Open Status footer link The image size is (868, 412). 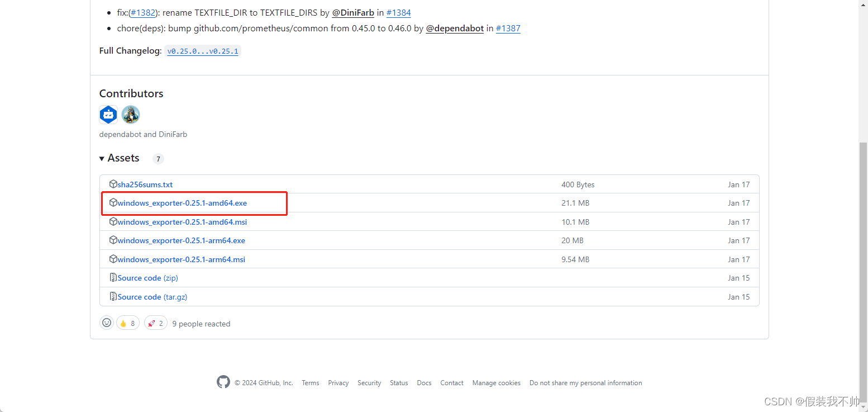(x=399, y=383)
